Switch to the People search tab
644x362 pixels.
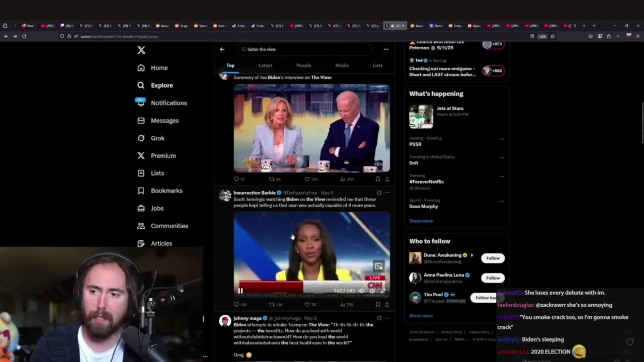point(303,65)
